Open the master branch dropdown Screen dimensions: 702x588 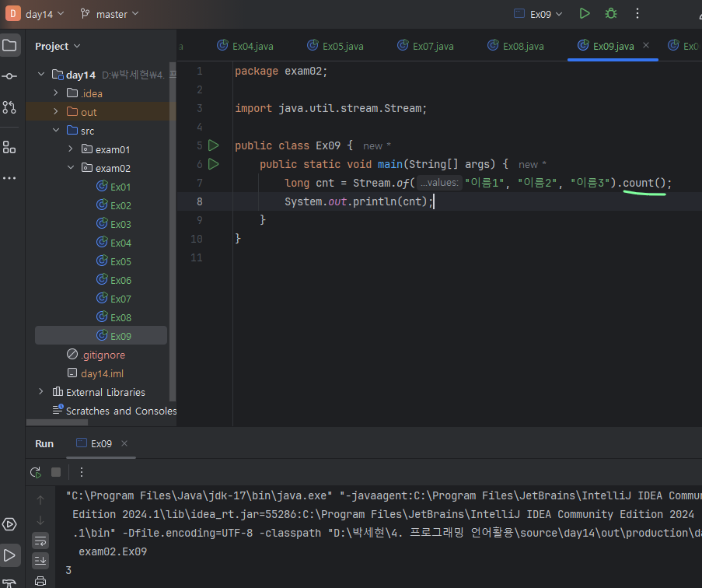click(110, 14)
